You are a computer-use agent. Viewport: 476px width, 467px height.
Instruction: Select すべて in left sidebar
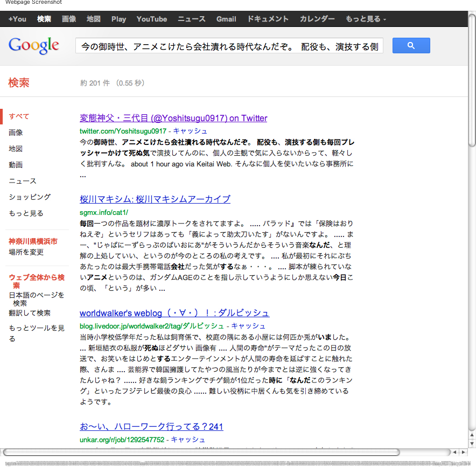tap(19, 116)
